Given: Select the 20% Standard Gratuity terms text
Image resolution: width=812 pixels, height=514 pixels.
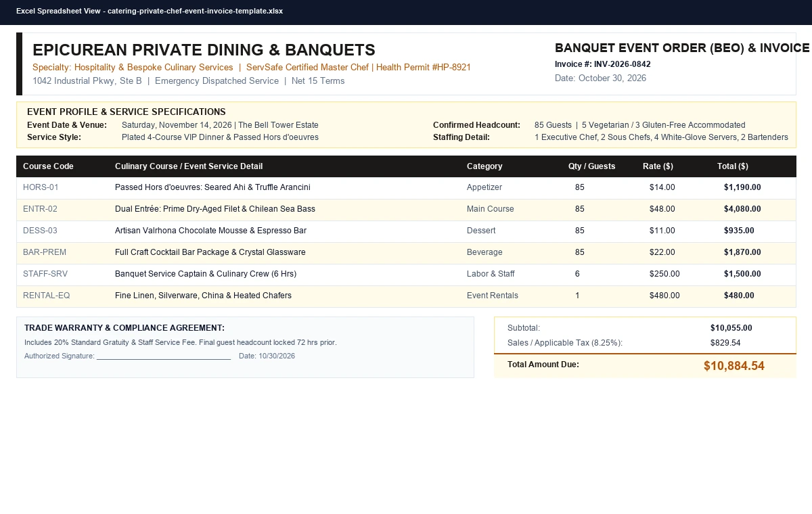Looking at the screenshot, I should pos(181,343).
